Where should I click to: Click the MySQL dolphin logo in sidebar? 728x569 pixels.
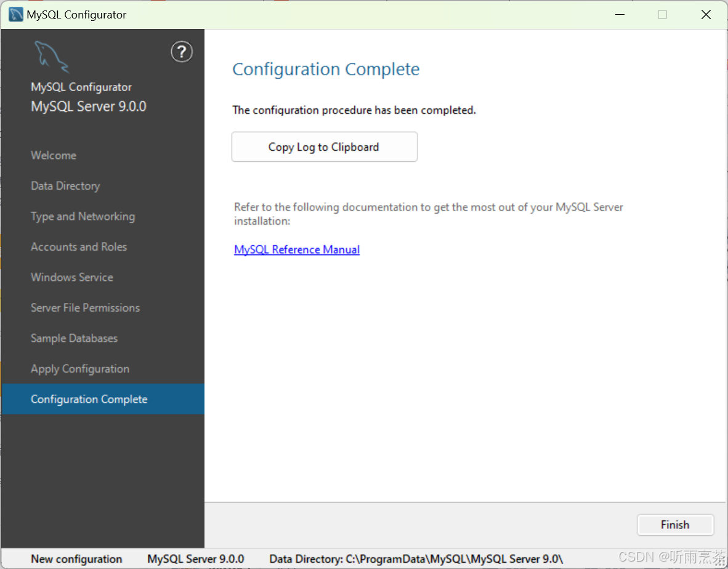[52, 57]
